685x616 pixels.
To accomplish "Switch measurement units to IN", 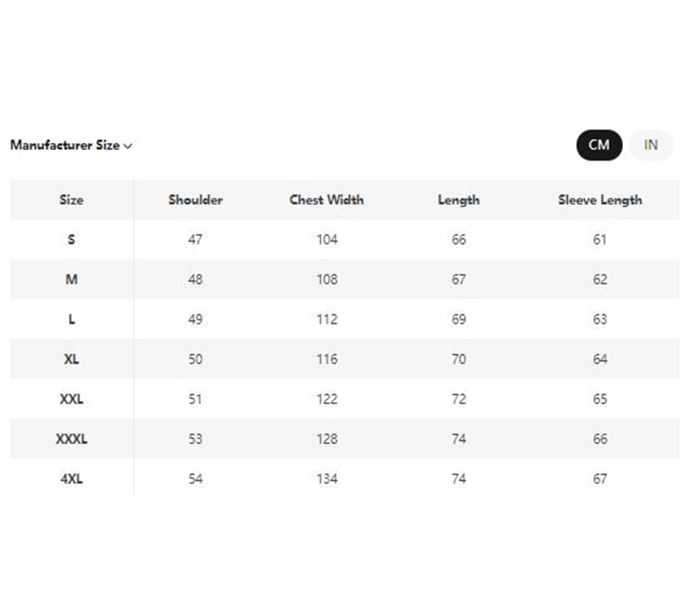I will click(x=651, y=145).
